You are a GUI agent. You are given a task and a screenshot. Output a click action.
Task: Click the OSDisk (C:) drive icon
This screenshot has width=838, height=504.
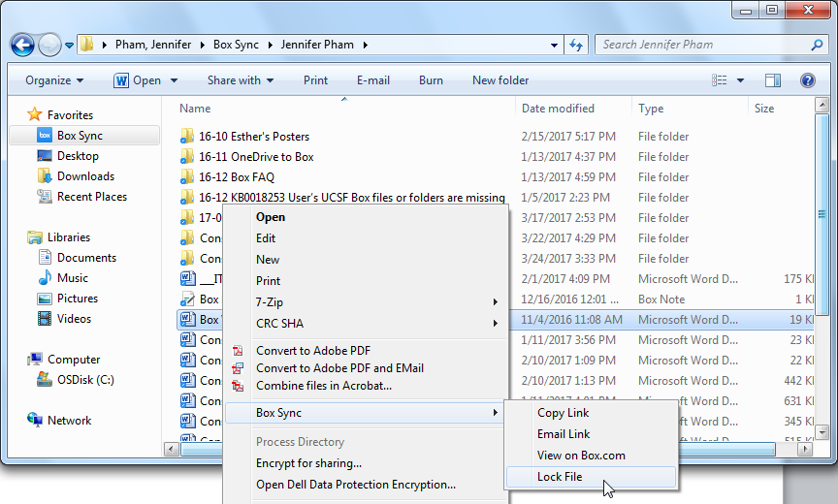click(45, 380)
